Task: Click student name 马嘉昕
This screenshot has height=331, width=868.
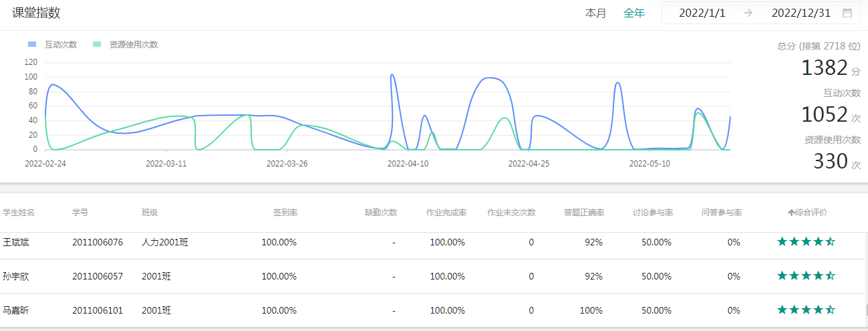Action: (16, 310)
